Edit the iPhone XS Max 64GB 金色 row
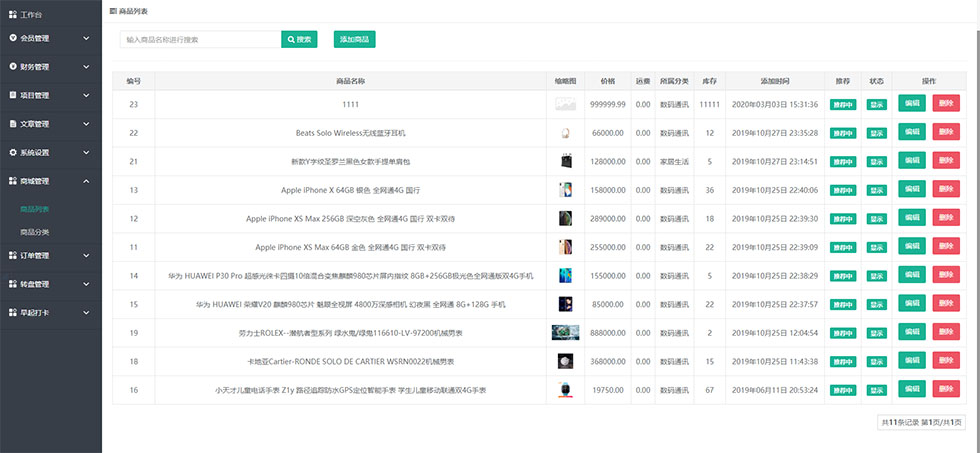980x453 pixels. pyautogui.click(x=912, y=246)
